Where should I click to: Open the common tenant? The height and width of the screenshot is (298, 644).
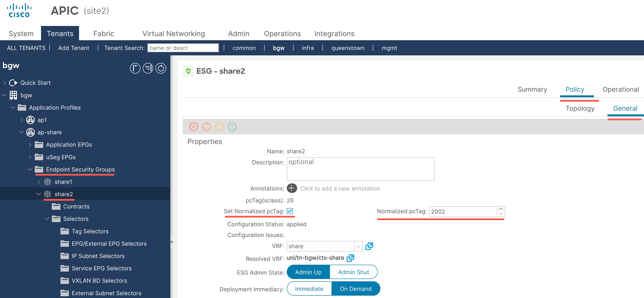coord(244,48)
